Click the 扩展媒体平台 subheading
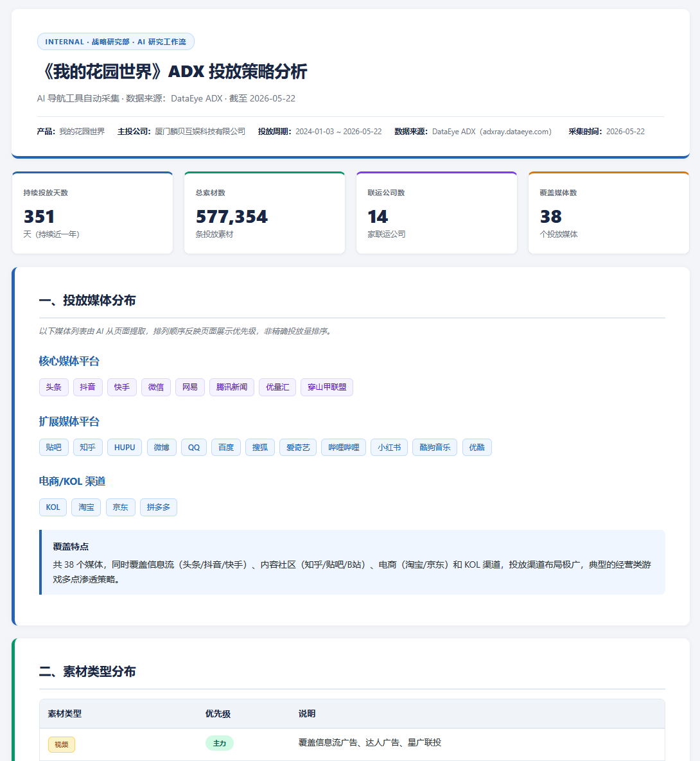The height and width of the screenshot is (761, 700). (x=69, y=421)
